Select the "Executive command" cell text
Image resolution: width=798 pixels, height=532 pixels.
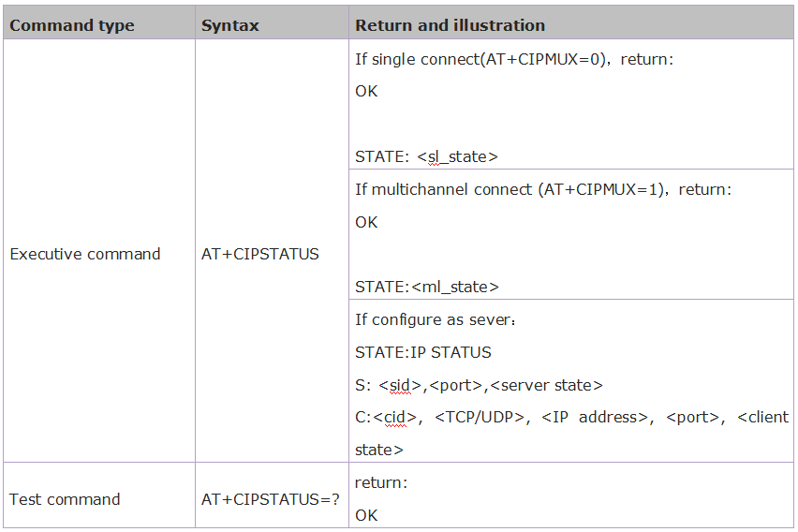85,254
